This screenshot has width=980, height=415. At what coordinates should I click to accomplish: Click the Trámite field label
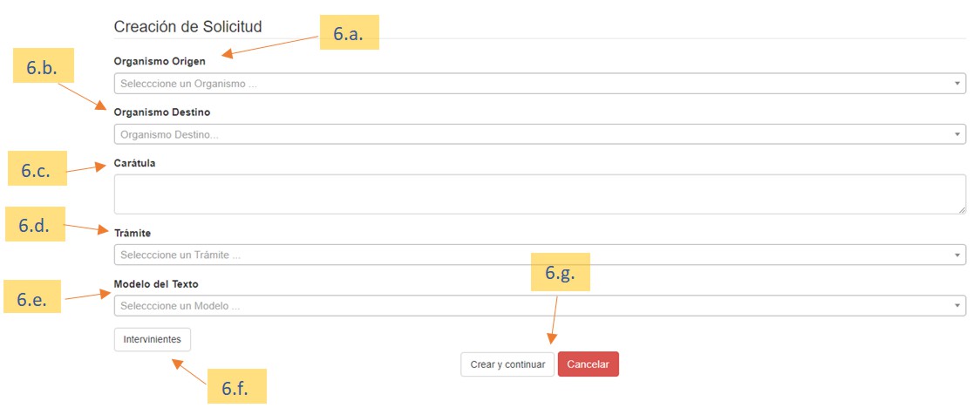tap(132, 233)
